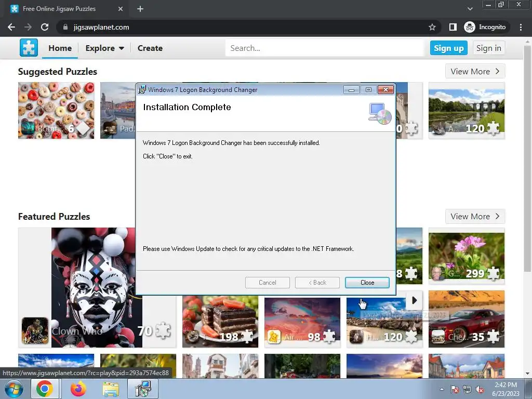The width and height of the screenshot is (532, 399).
Task: Click the Featured Puzzles heading
Action: pos(54,217)
